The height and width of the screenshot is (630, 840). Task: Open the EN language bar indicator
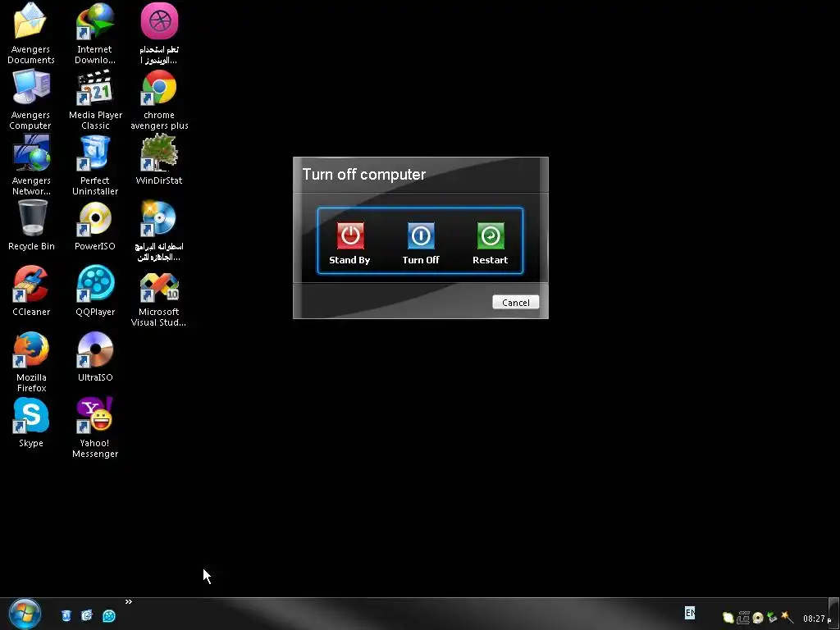click(x=690, y=613)
